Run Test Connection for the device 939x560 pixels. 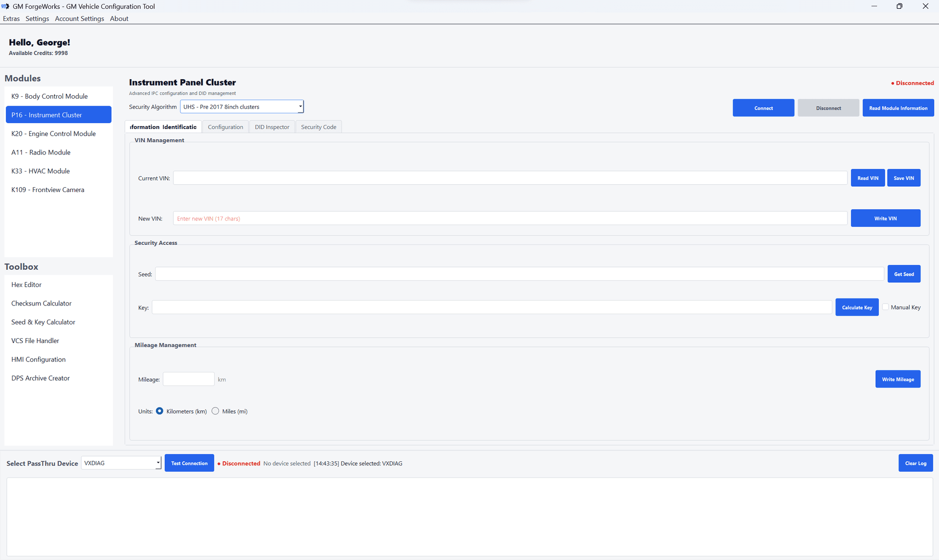pyautogui.click(x=189, y=463)
